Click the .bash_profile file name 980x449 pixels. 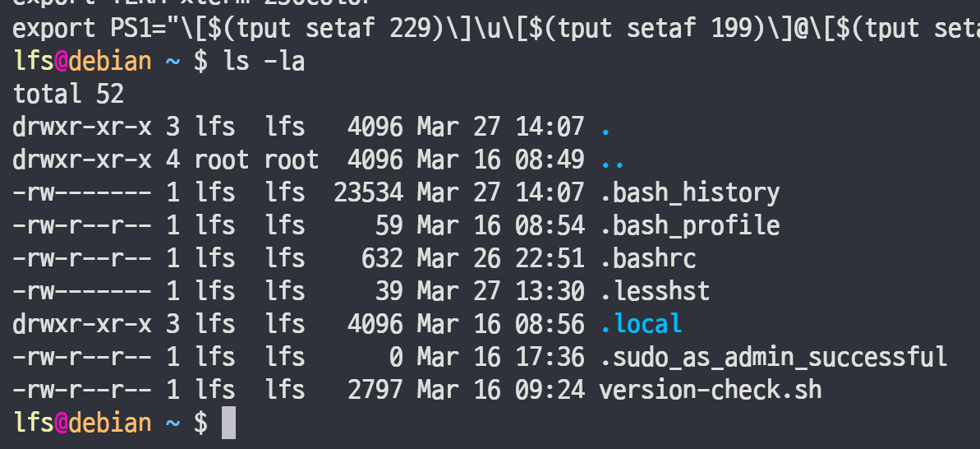[689, 225]
